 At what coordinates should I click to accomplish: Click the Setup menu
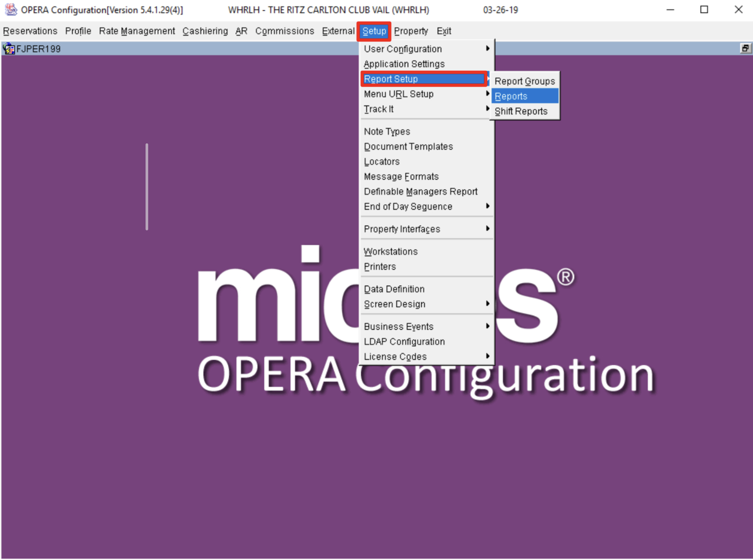[374, 31]
